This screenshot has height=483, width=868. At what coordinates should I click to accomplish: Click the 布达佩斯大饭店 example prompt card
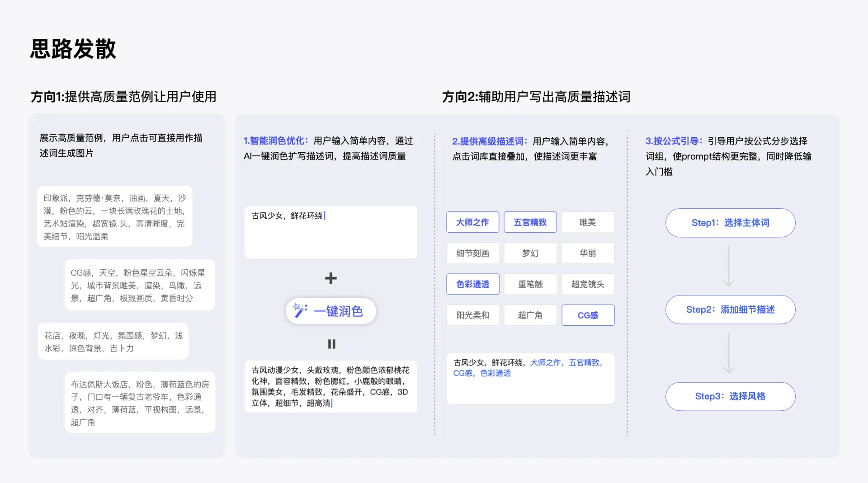[x=140, y=402]
